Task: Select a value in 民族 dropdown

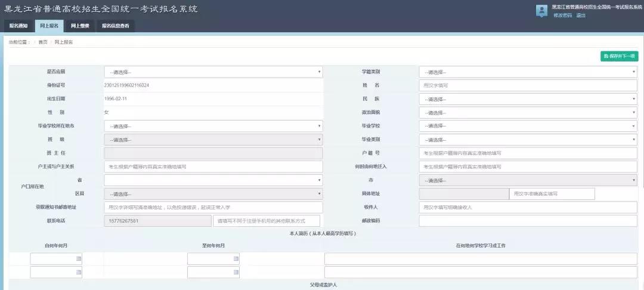Action: (x=528, y=99)
